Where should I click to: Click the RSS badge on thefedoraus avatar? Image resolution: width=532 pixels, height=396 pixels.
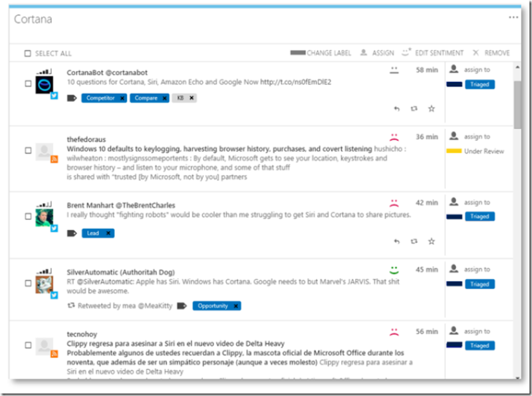pyautogui.click(x=55, y=159)
